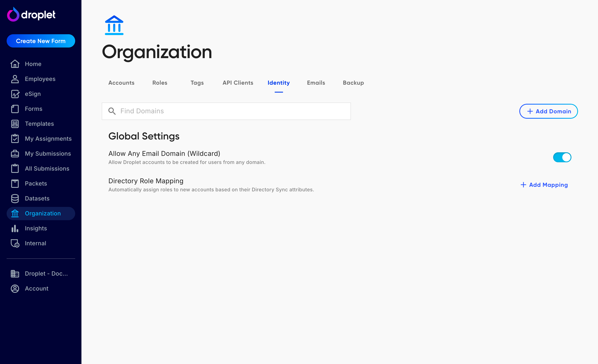Click 'Allow Droplet accounts to be created' description
Screen dimensions: 598x364
tap(187, 162)
